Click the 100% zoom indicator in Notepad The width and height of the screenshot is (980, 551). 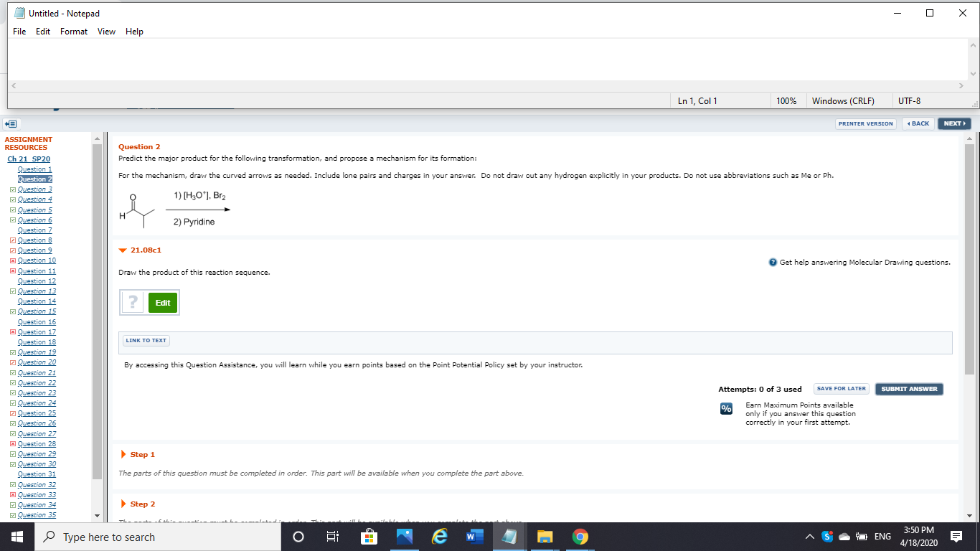click(x=788, y=100)
